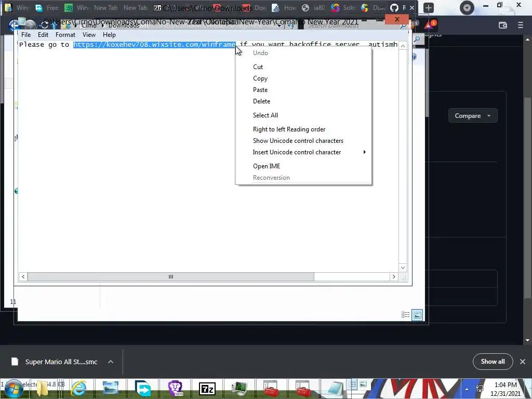Click the "Please go to" text in Notepad
The image size is (532, 399).
coord(44,45)
